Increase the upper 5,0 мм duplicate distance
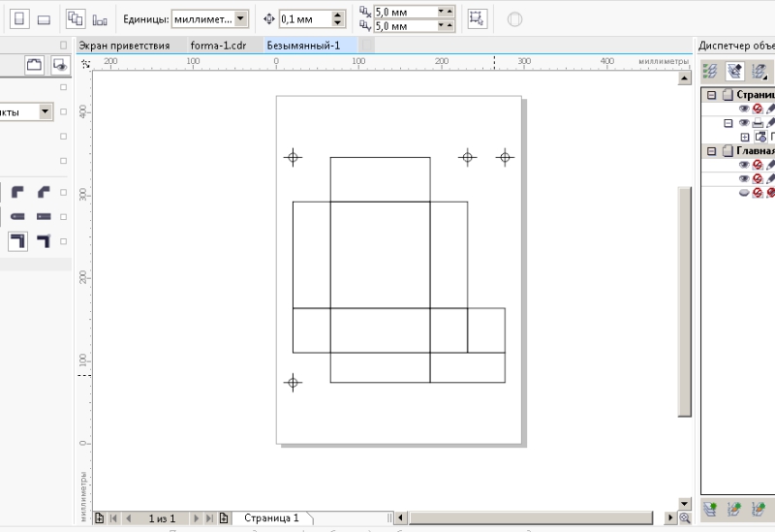Viewport: 775px width, 532px height. (449, 11)
